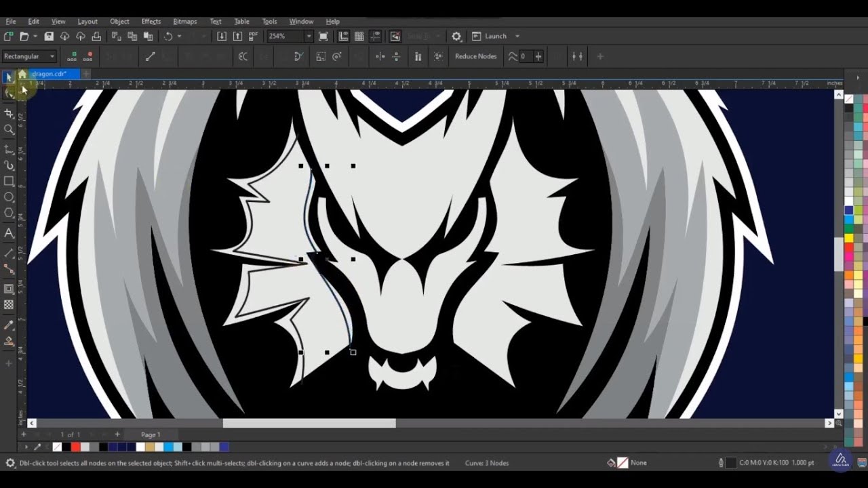Screen dimensions: 868x488
Task: Select the Connector tool
Action: click(9, 269)
